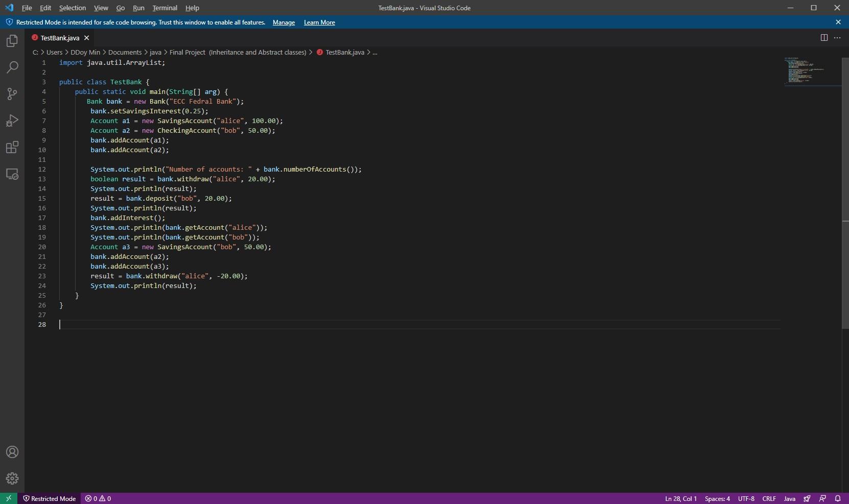
Task: Toggle Restricted Mode from the status bar
Action: pyautogui.click(x=49, y=498)
